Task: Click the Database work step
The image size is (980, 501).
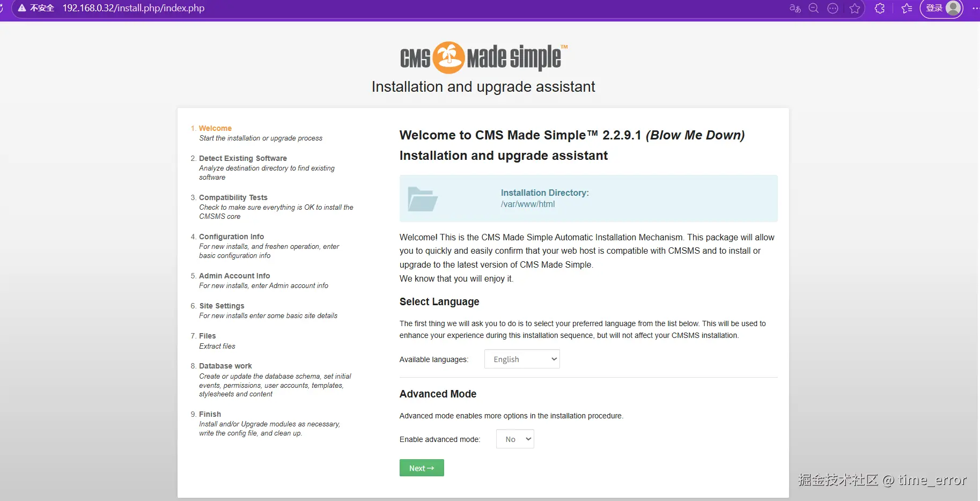Action: 225,366
